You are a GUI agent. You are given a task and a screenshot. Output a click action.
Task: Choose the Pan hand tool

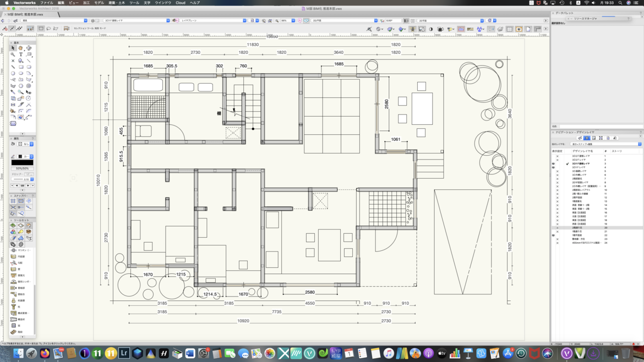tap(20, 48)
